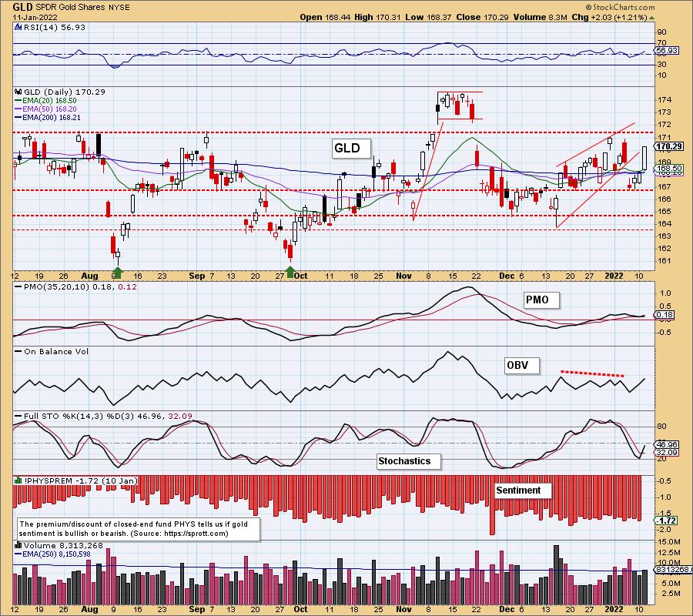Click the EMA(250) legend line marker
This screenshot has width=693, height=616.
point(18,554)
